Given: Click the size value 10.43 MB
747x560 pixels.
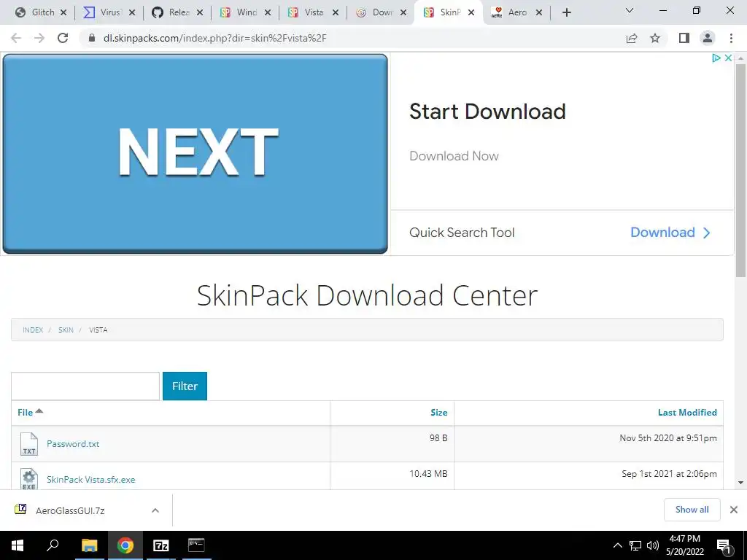Looking at the screenshot, I should click(x=428, y=474).
